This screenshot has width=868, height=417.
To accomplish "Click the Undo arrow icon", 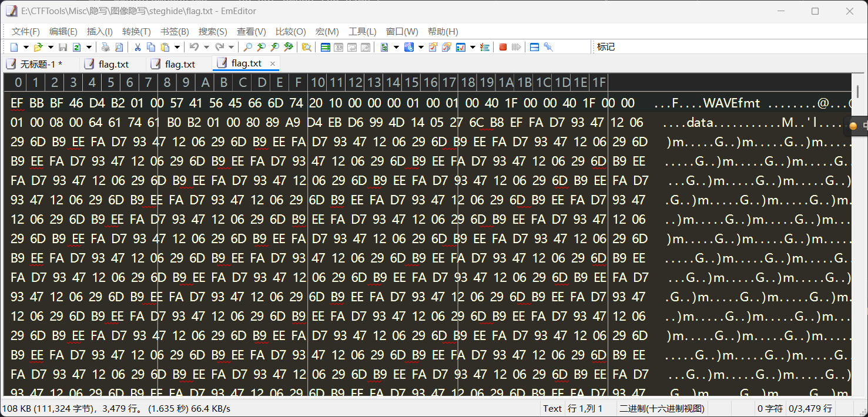I will point(193,47).
